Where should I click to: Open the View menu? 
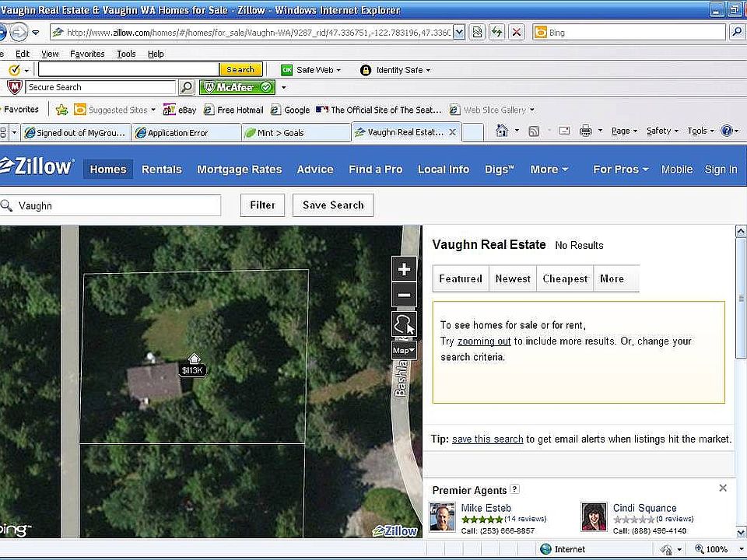(x=50, y=54)
